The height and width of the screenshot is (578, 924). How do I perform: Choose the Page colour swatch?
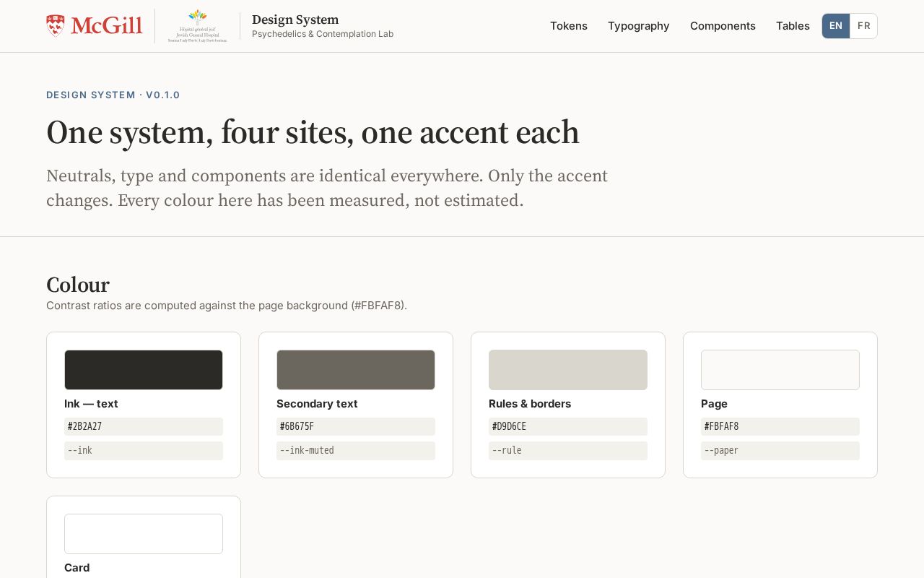[x=780, y=370]
